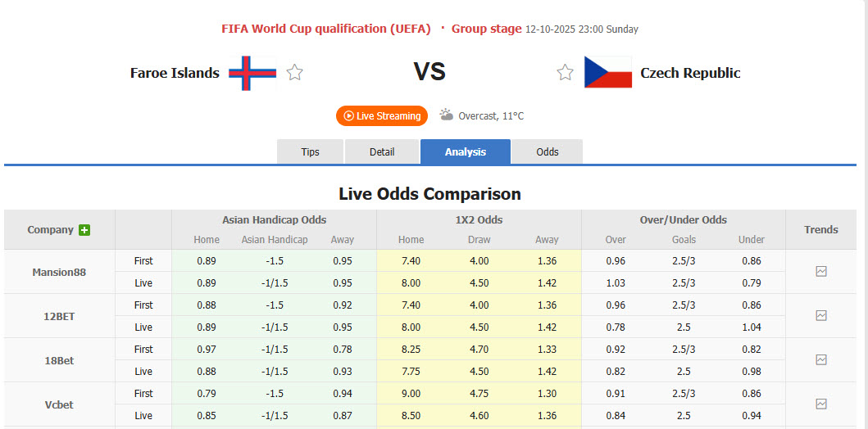868x429 pixels.
Task: Open 18Bet odds trend chart icon
Action: 821,360
